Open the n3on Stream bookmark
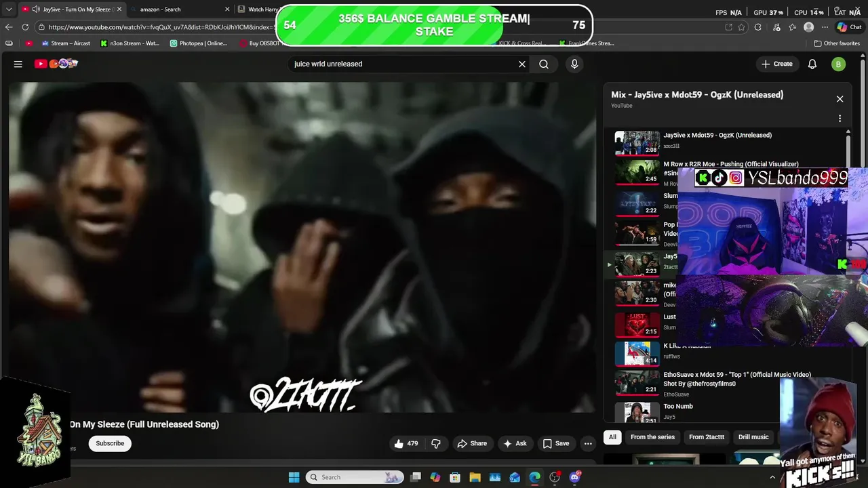 click(x=130, y=43)
